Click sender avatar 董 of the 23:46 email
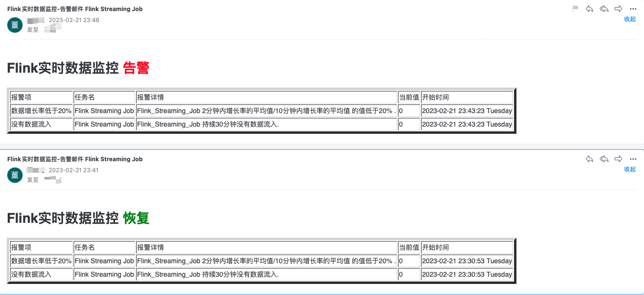The height and width of the screenshot is (295, 644). click(15, 25)
